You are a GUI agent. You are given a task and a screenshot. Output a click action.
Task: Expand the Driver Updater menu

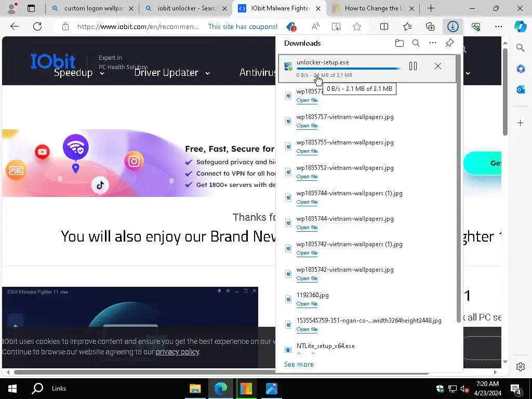pyautogui.click(x=172, y=73)
